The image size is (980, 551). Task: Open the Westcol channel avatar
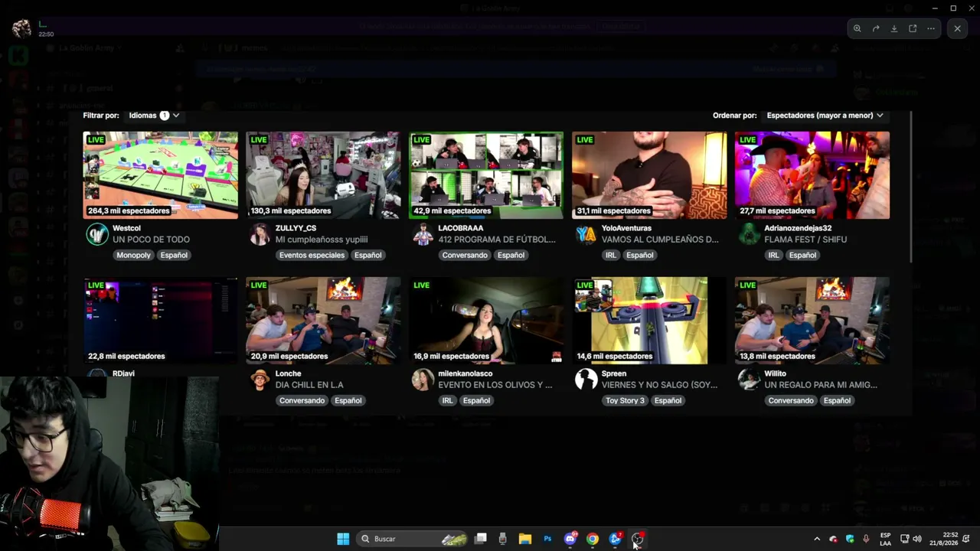pyautogui.click(x=97, y=234)
